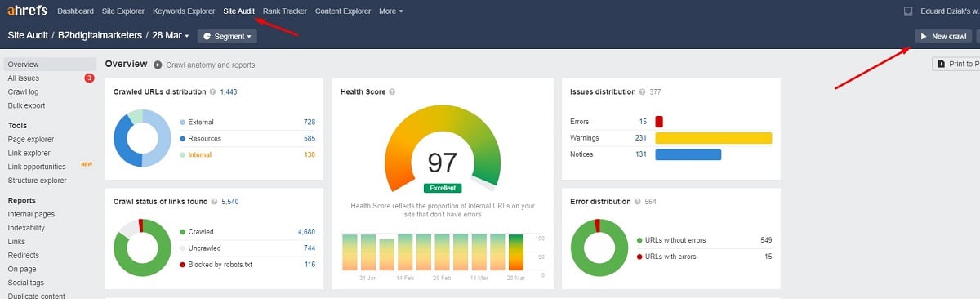The width and height of the screenshot is (980, 299).
Task: Open the Indexability report
Action: [x=26, y=228]
